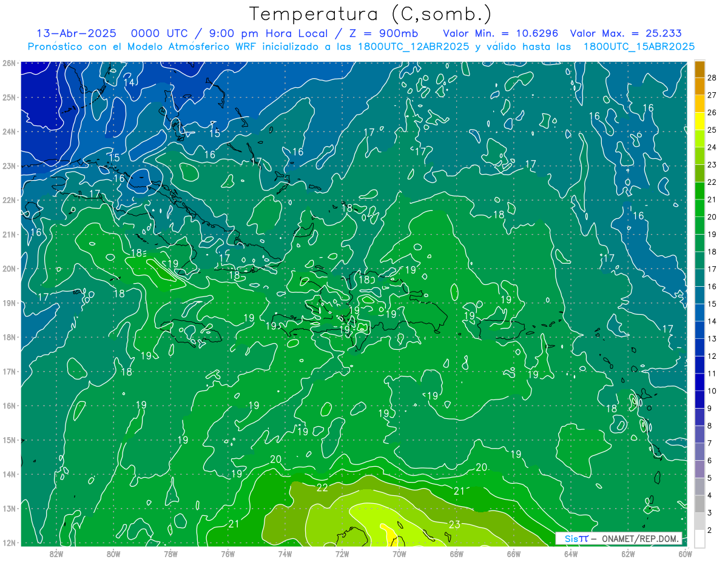The image size is (728, 562).
Task: Click '1800UTC_15ABR2025' valid-until time text
Action: coord(638,47)
